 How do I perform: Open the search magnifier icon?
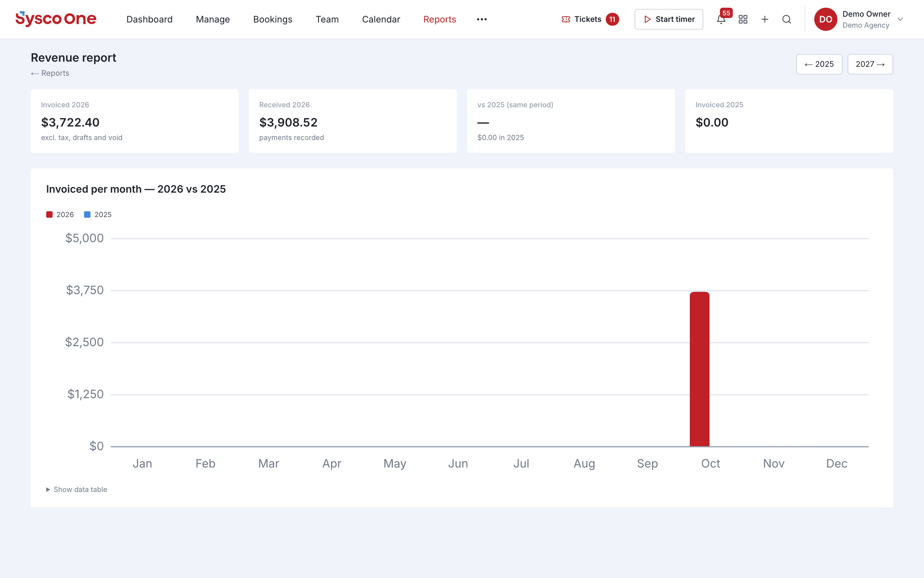pos(787,20)
